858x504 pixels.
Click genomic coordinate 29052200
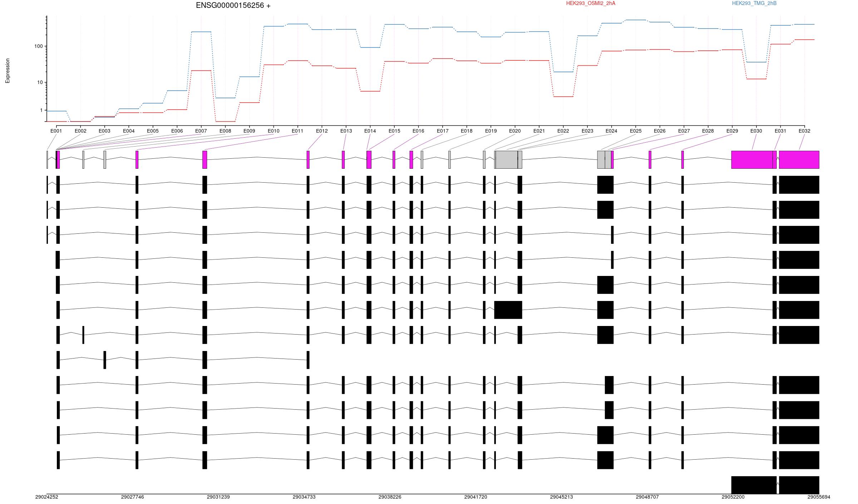click(x=733, y=497)
